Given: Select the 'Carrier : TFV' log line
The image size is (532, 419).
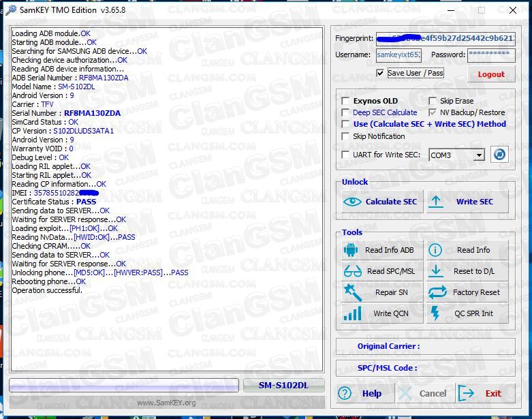Looking at the screenshot, I should coord(33,104).
